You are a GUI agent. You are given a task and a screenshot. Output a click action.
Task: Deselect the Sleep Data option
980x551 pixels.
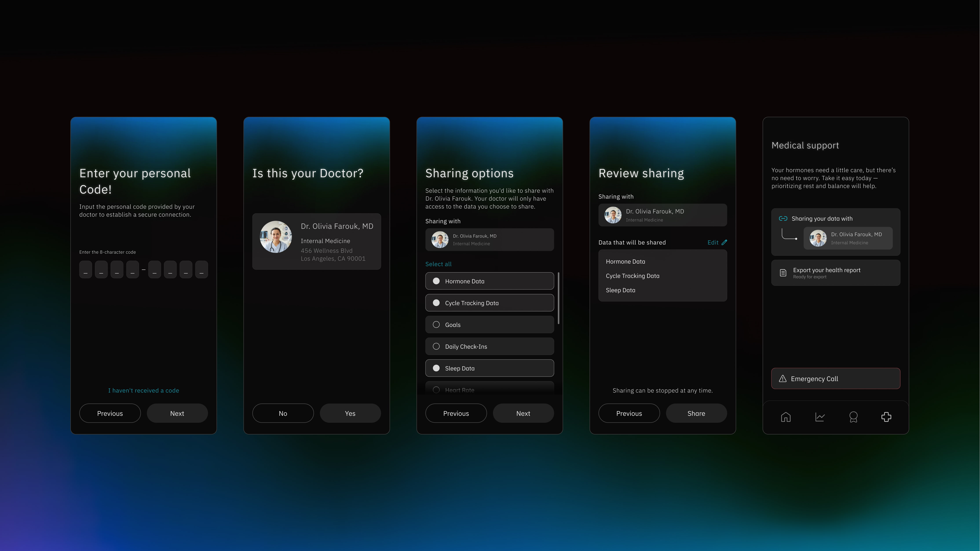click(436, 368)
